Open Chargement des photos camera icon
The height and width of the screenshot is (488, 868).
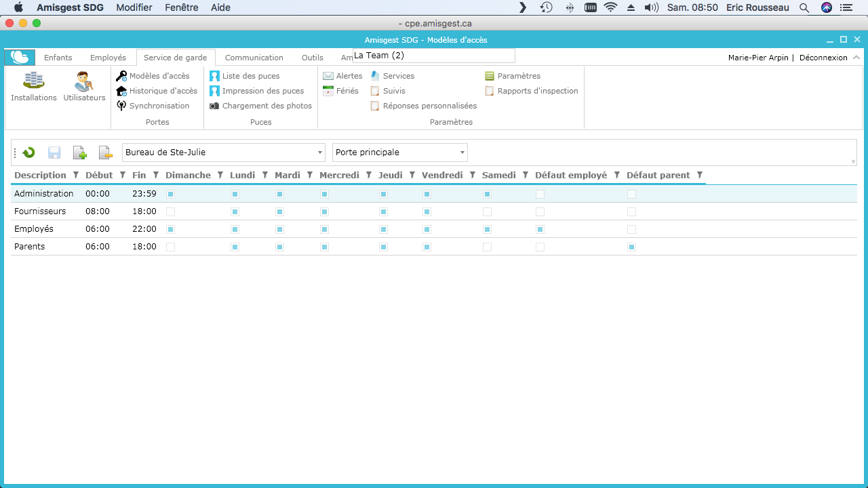214,106
